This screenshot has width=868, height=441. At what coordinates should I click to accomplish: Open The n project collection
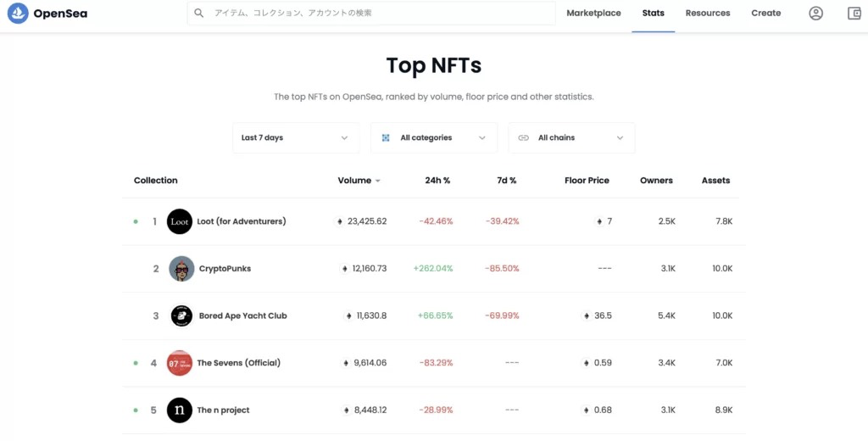click(x=223, y=410)
